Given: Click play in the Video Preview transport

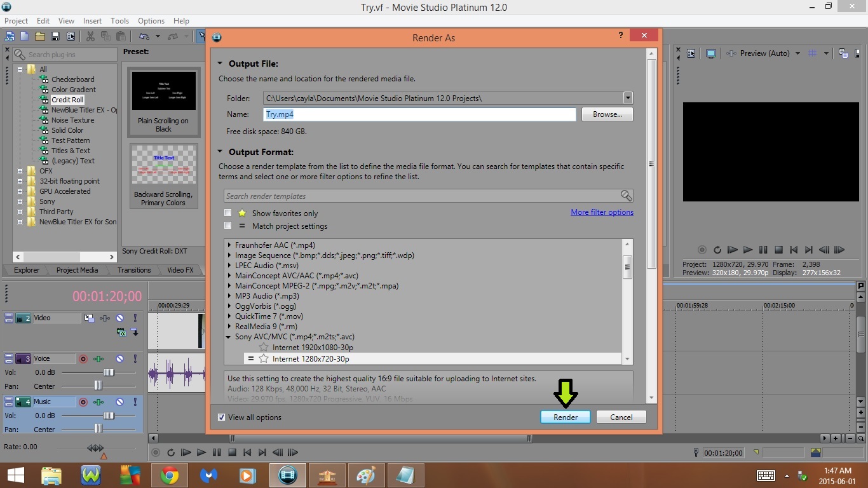Looking at the screenshot, I should (748, 250).
